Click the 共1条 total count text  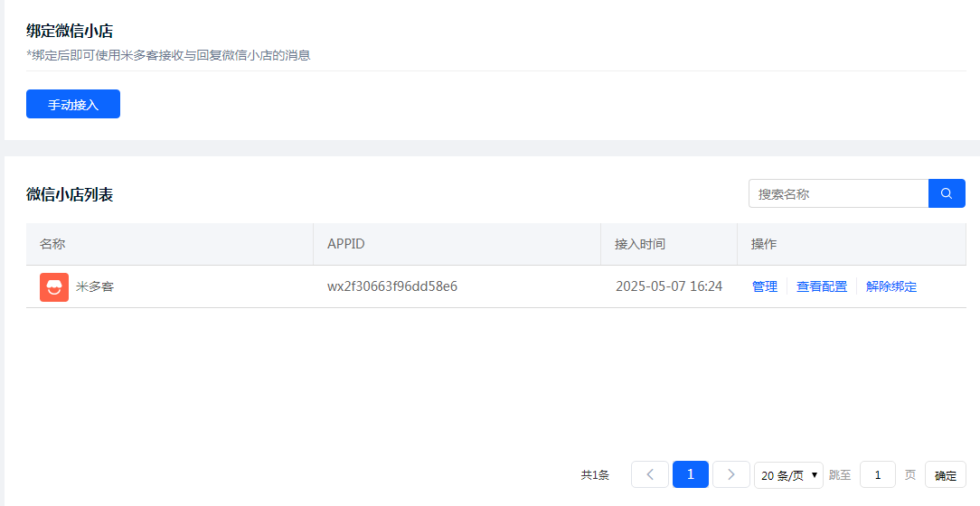pyautogui.click(x=595, y=475)
